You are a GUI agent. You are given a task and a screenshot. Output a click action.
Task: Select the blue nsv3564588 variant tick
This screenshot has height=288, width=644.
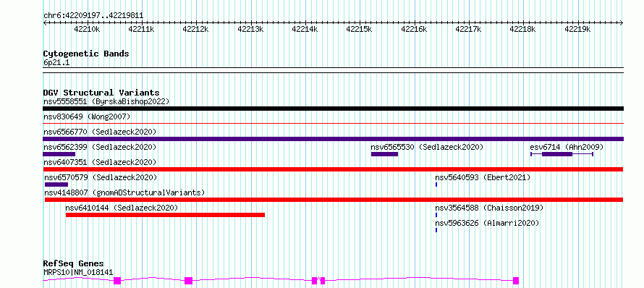pyautogui.click(x=436, y=215)
